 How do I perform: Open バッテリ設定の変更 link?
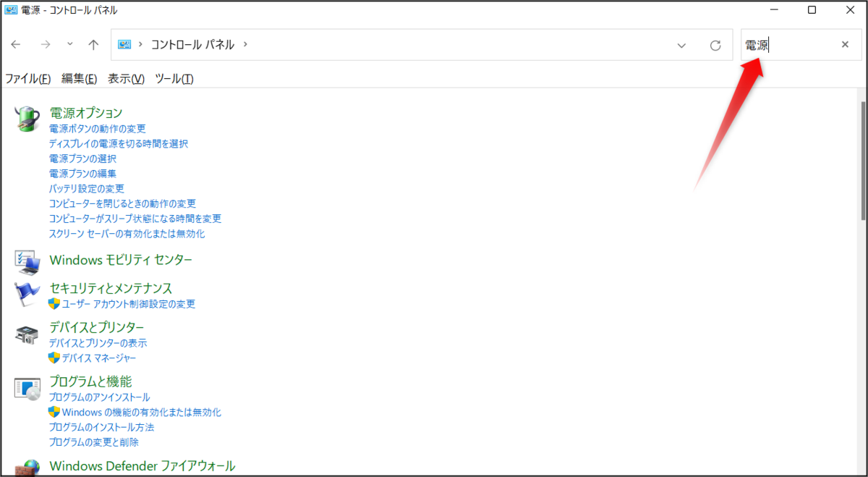coord(86,188)
